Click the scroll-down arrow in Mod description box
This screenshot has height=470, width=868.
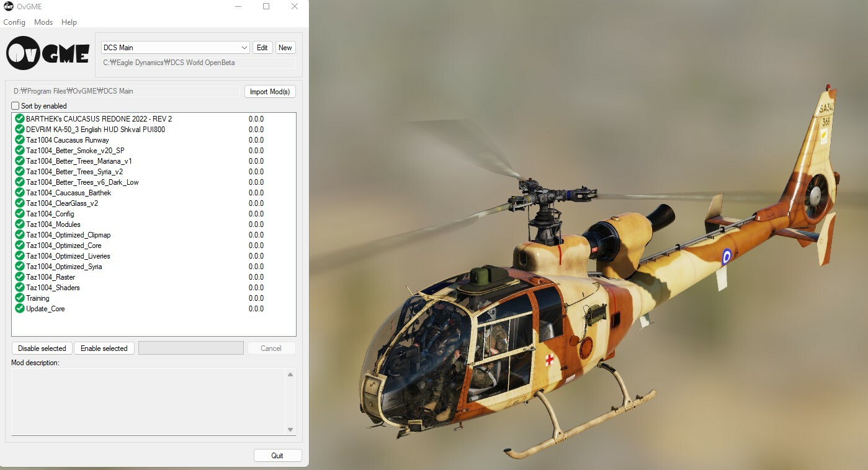[290, 429]
